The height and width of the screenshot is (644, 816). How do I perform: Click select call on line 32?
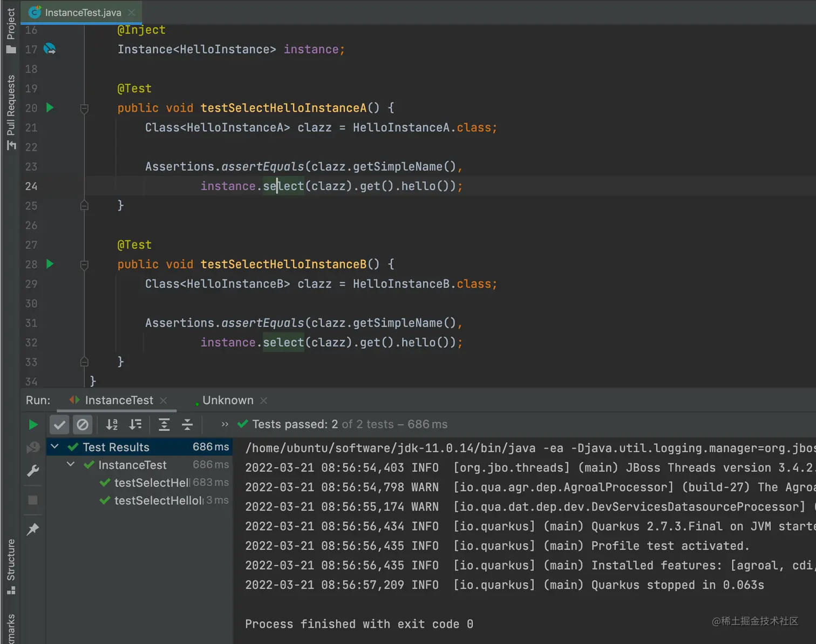click(x=283, y=343)
